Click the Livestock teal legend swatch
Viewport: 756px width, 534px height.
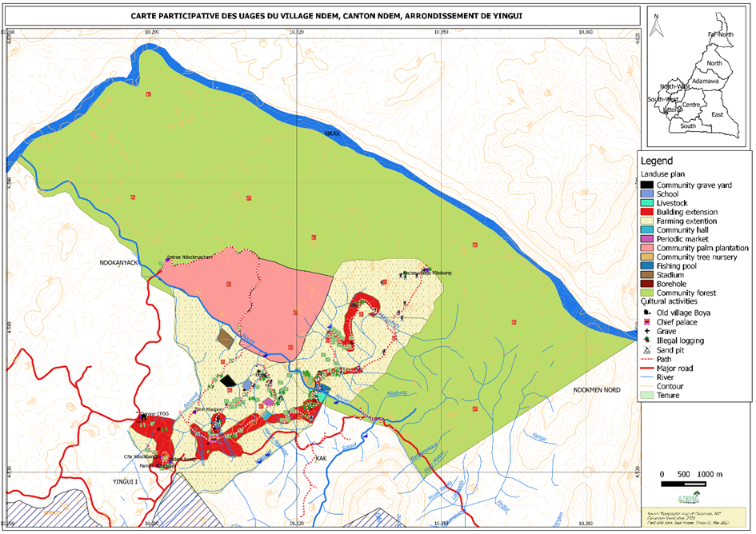click(x=647, y=203)
